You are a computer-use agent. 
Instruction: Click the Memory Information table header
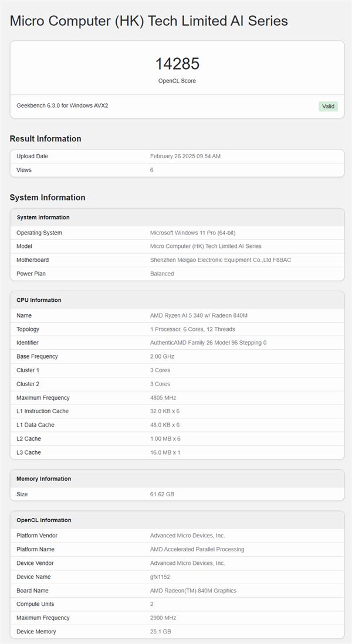43,479
